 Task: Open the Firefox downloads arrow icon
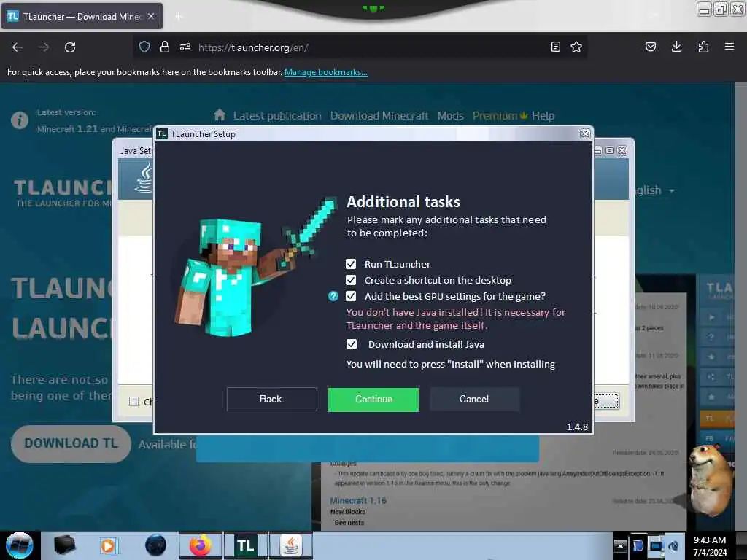coord(676,47)
